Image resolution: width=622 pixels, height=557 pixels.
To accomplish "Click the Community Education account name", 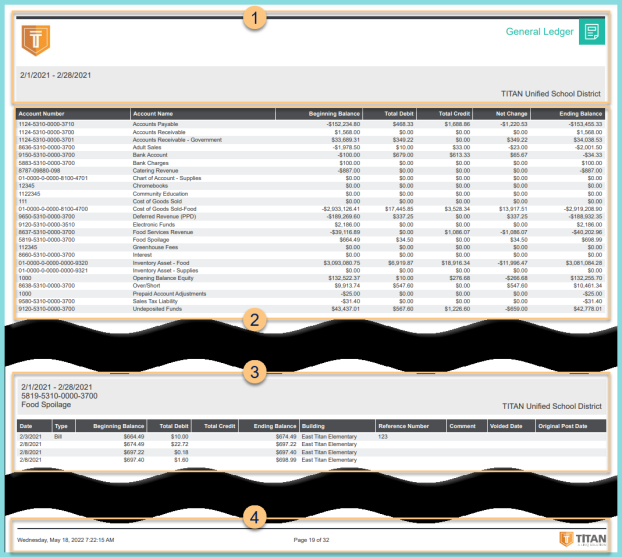I will click(160, 194).
